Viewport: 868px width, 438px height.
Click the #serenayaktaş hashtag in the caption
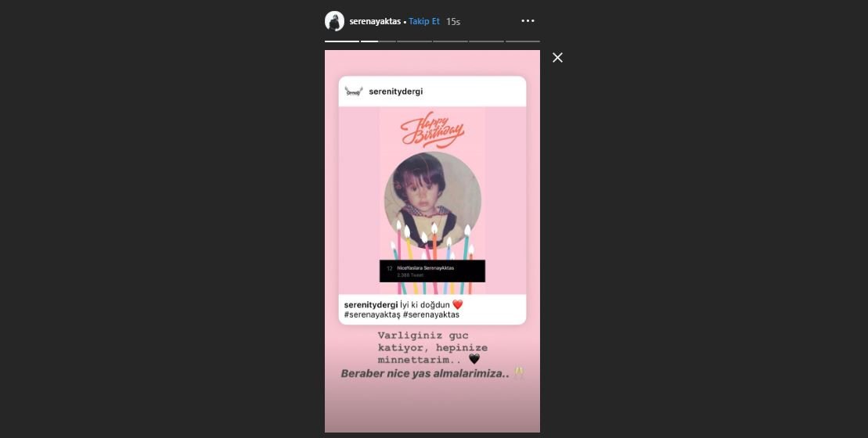[372, 314]
